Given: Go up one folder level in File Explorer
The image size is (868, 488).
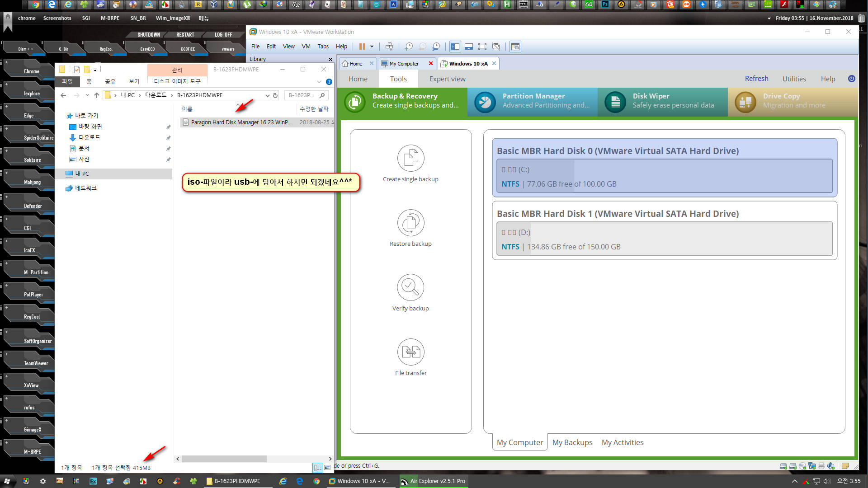Looking at the screenshot, I should coord(96,95).
